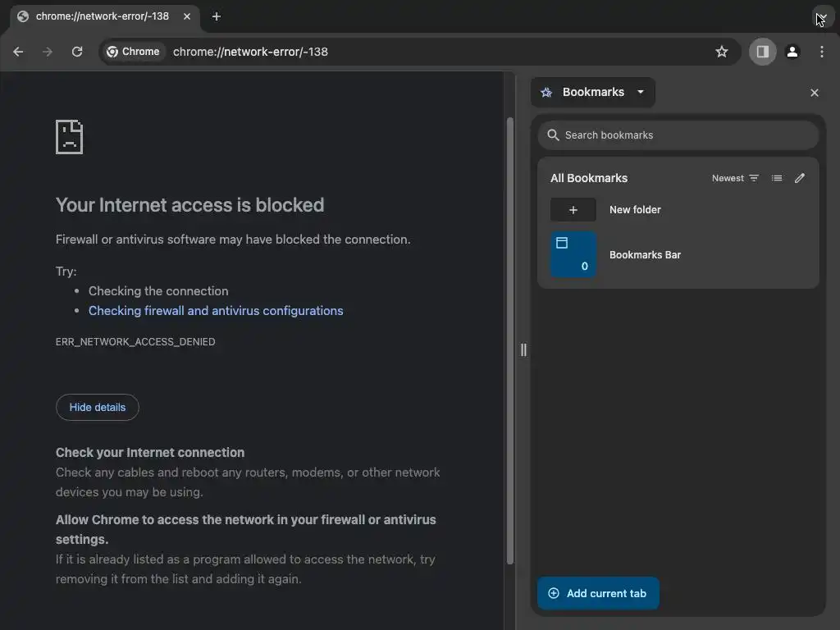Reload the page with the refresh icon
The width and height of the screenshot is (840, 630).
click(x=77, y=52)
